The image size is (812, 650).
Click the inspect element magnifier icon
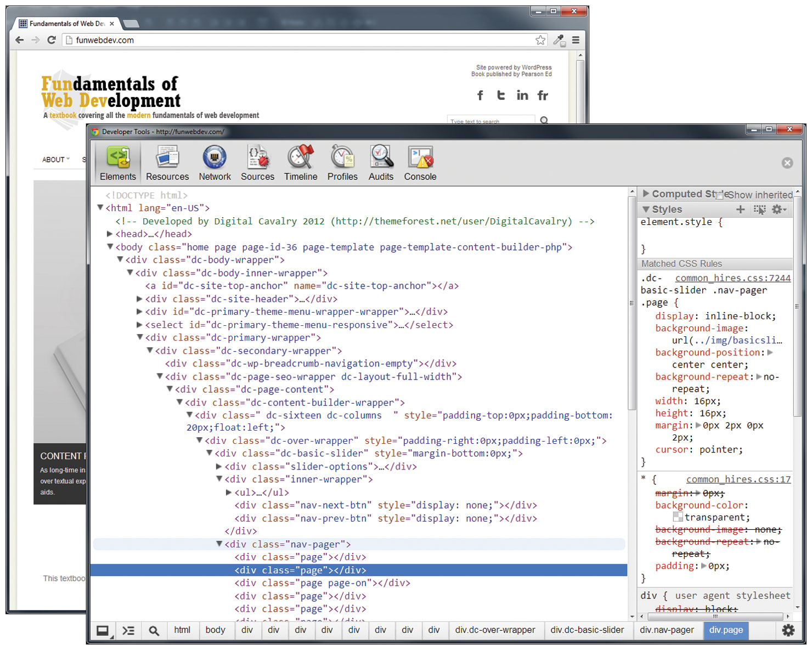(154, 631)
